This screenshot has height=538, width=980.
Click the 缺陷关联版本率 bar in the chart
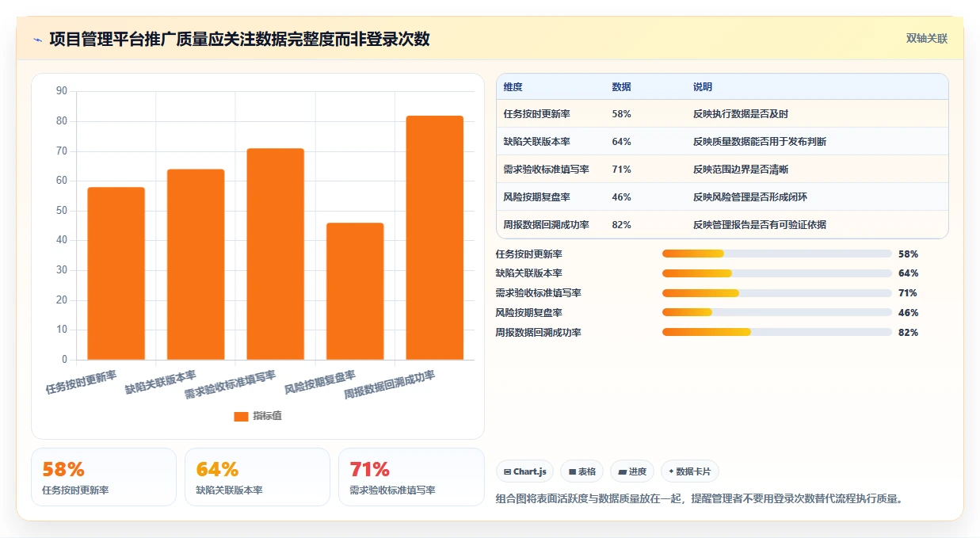click(x=196, y=265)
